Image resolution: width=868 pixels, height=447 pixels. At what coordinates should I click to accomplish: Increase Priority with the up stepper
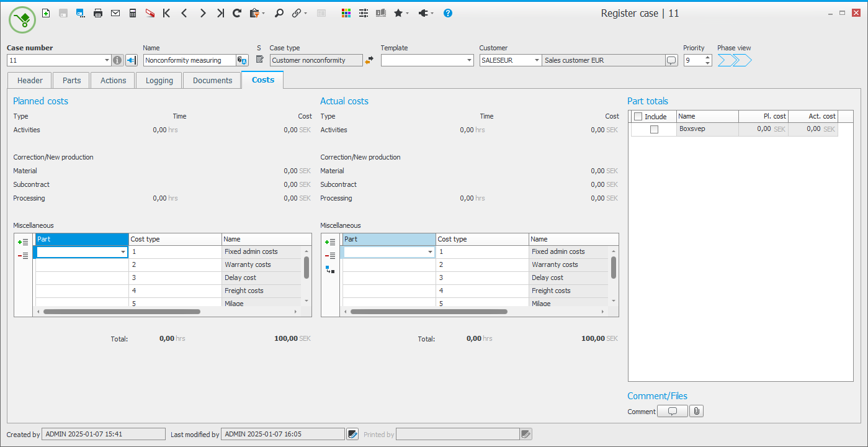pyautogui.click(x=707, y=58)
